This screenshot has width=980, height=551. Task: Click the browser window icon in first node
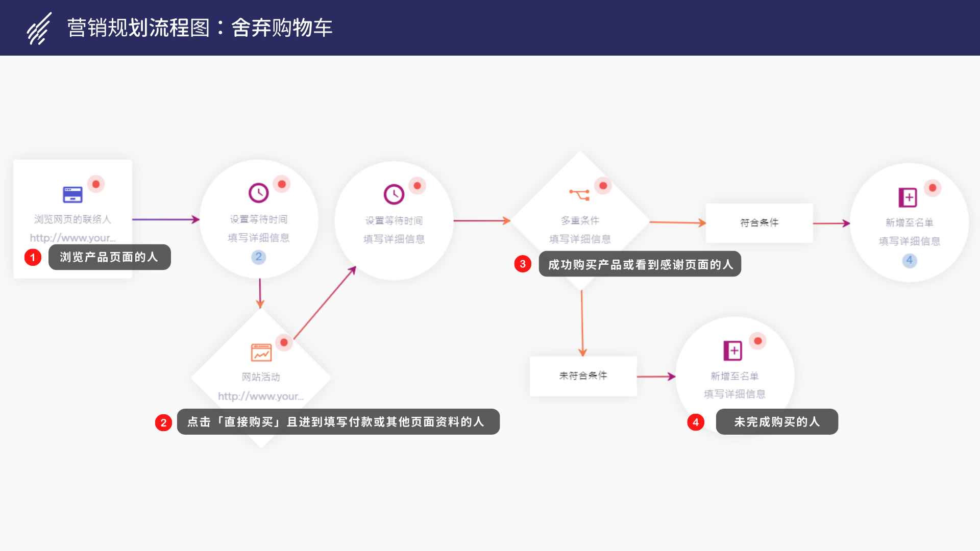(72, 194)
